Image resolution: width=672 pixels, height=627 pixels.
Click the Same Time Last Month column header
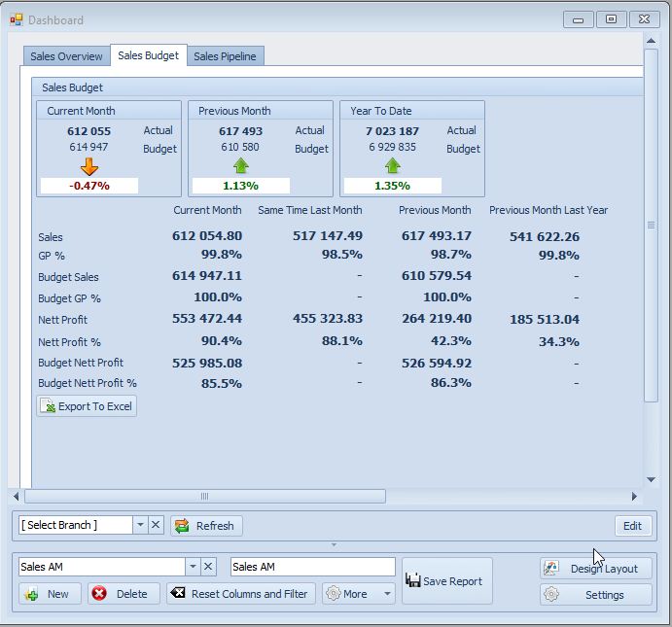pos(310,210)
